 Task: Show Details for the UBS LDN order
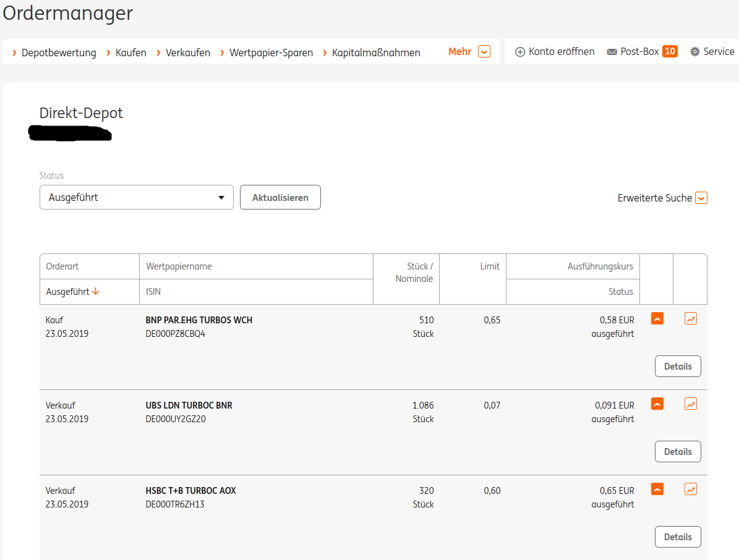click(x=678, y=452)
